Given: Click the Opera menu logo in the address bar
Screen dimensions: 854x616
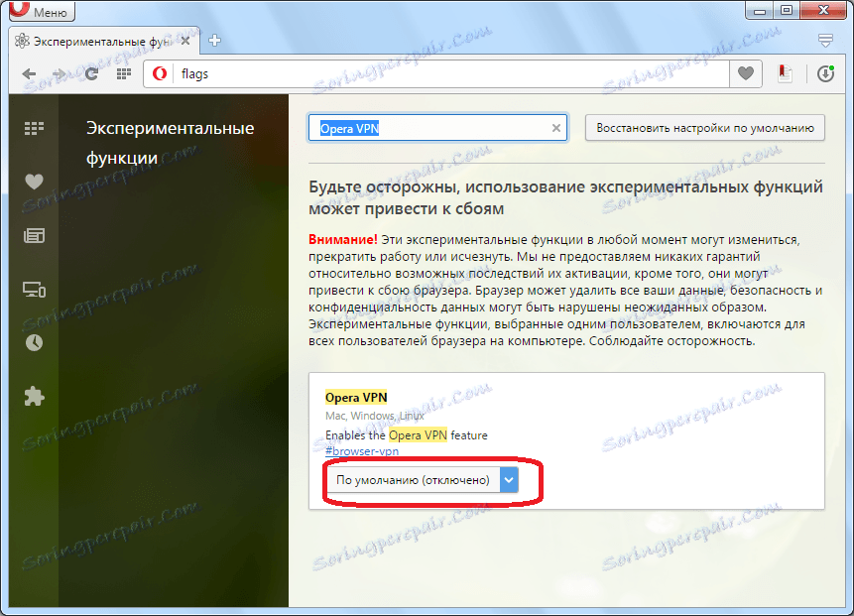Looking at the screenshot, I should (159, 73).
